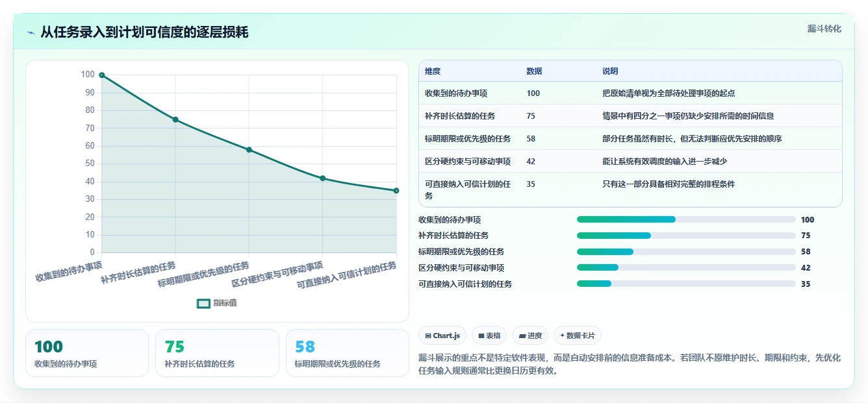The image size is (868, 403).
Task: Click the 可直接纳入可信计划的任务 progress bar
Action: point(686,284)
